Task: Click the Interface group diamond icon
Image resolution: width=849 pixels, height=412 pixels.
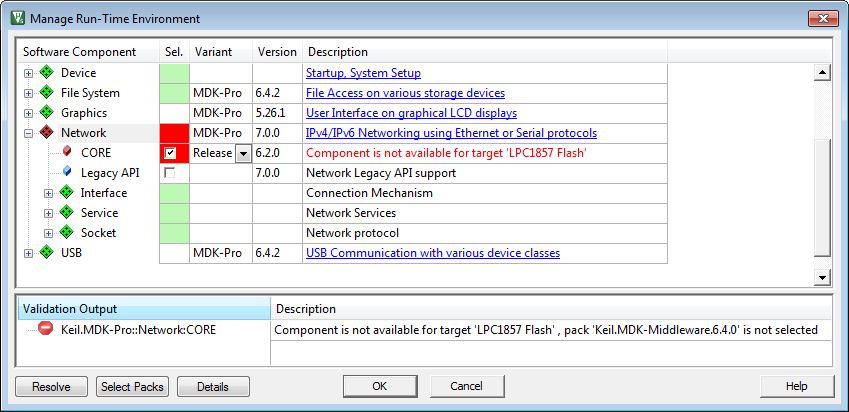Action: click(x=67, y=192)
